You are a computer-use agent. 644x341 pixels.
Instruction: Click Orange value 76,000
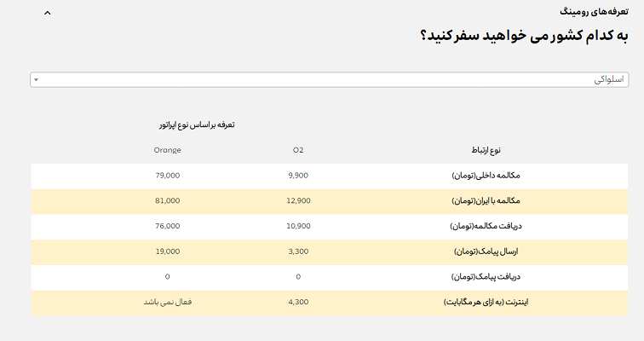168,226
